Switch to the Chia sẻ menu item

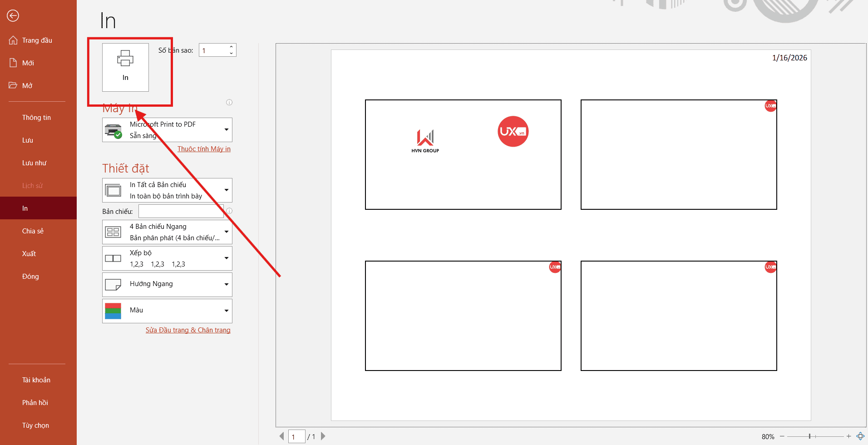click(32, 231)
